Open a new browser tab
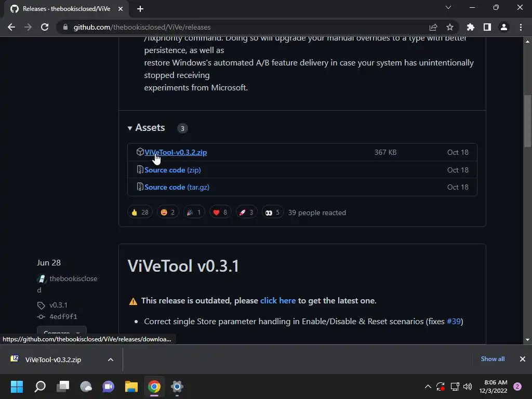 (140, 9)
